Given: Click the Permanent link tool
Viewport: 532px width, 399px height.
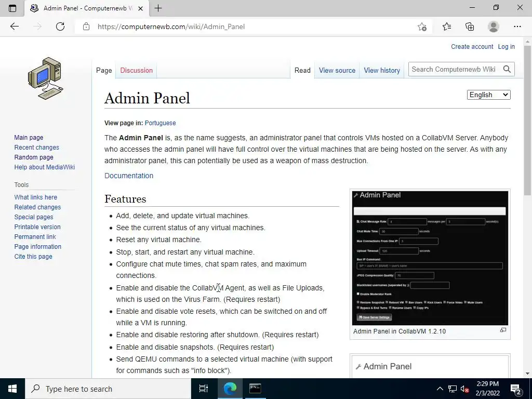Looking at the screenshot, I should click(x=35, y=236).
